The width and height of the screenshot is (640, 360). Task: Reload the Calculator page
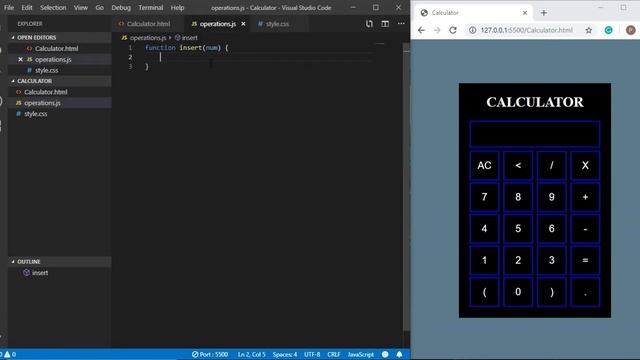click(x=453, y=30)
